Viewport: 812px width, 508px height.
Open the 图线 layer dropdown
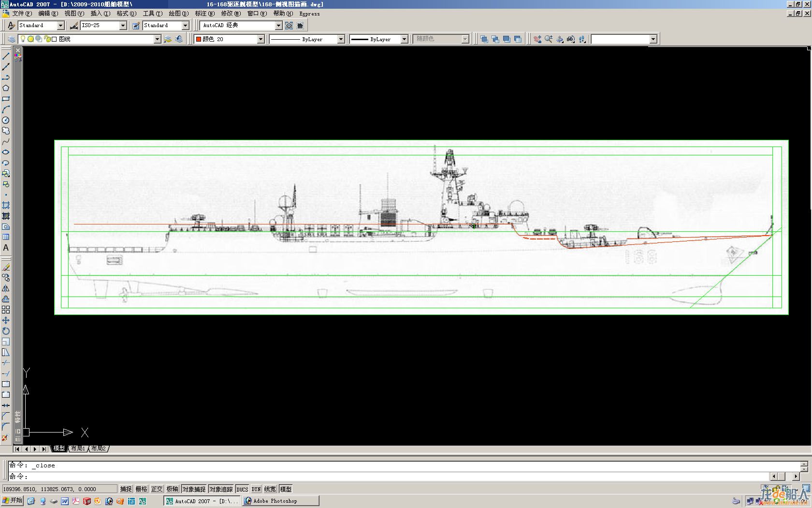[157, 39]
